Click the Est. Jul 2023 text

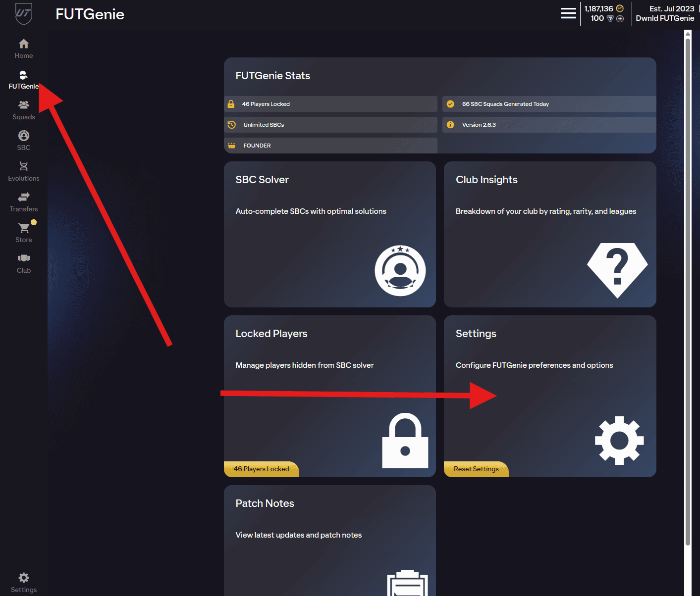click(x=672, y=9)
